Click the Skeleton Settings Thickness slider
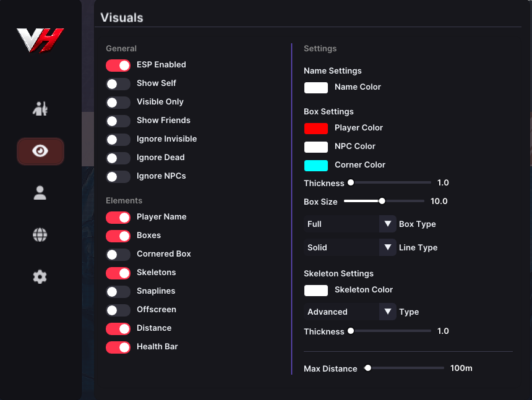532x400 pixels. click(390, 331)
